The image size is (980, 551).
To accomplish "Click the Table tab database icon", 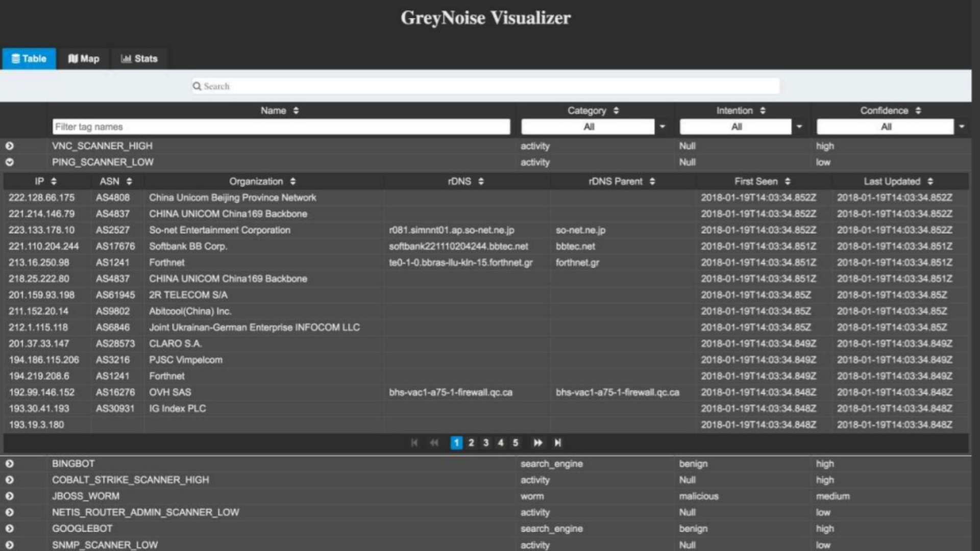I will click(16, 59).
